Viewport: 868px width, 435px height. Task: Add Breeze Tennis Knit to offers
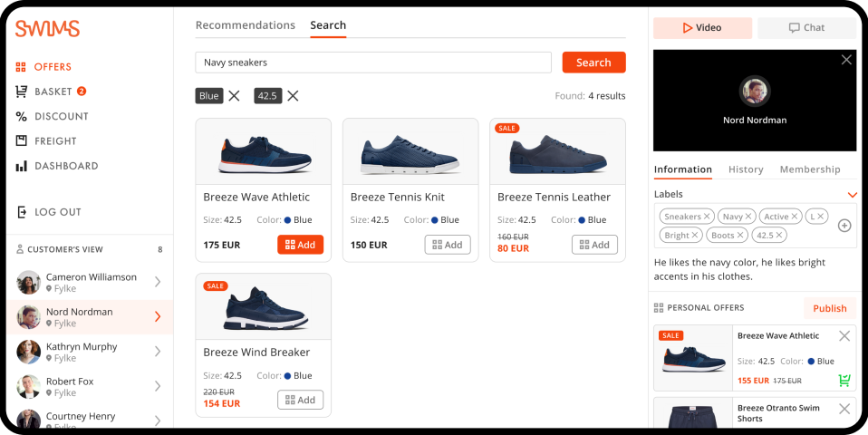coord(448,245)
